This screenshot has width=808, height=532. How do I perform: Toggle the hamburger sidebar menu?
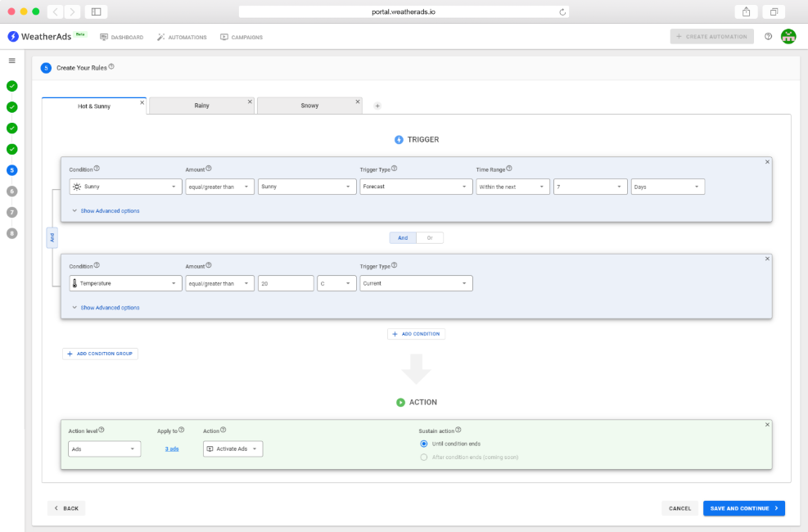point(11,61)
